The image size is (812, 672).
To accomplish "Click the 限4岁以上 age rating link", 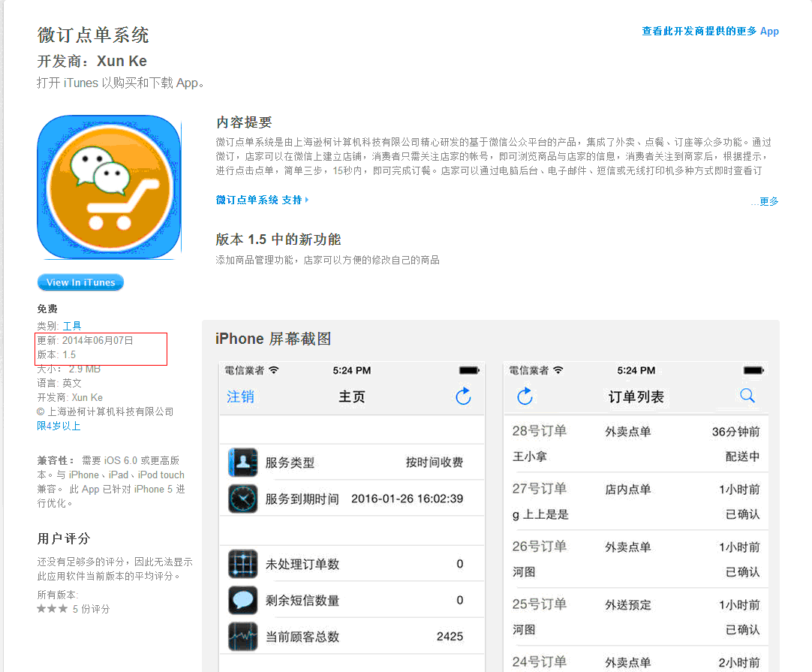I will [59, 426].
